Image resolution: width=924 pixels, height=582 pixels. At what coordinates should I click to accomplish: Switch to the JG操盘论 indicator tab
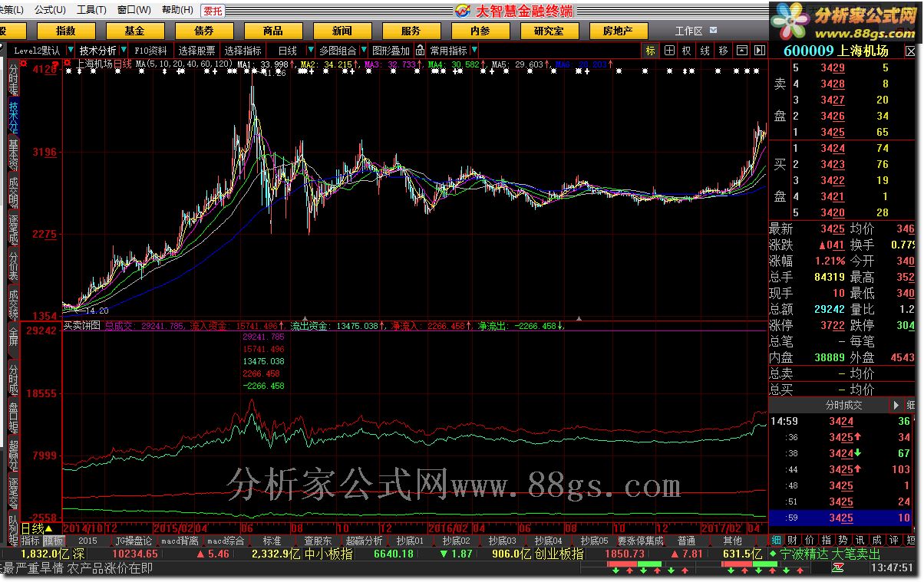click(134, 541)
